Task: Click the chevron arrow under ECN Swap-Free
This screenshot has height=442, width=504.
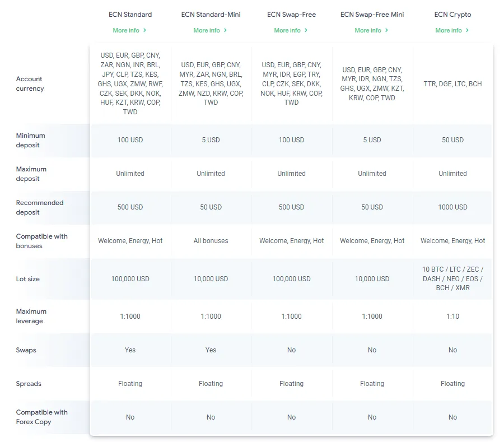Action: click(x=306, y=30)
